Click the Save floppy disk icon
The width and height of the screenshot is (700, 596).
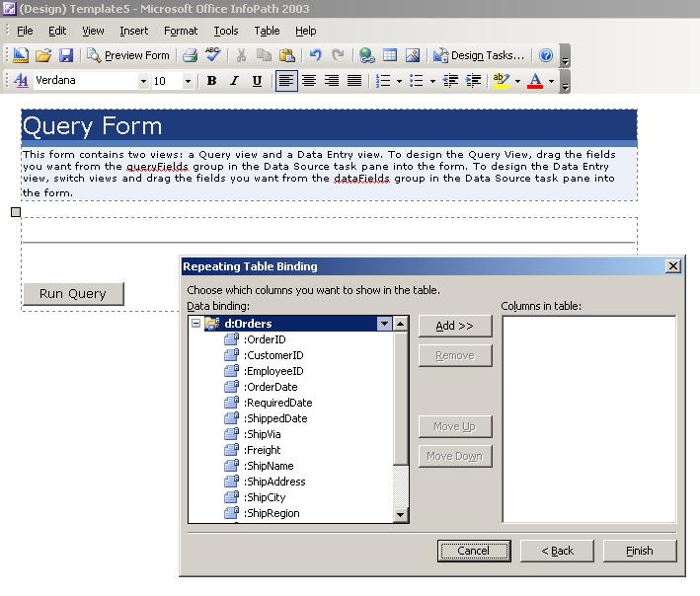[x=66, y=55]
